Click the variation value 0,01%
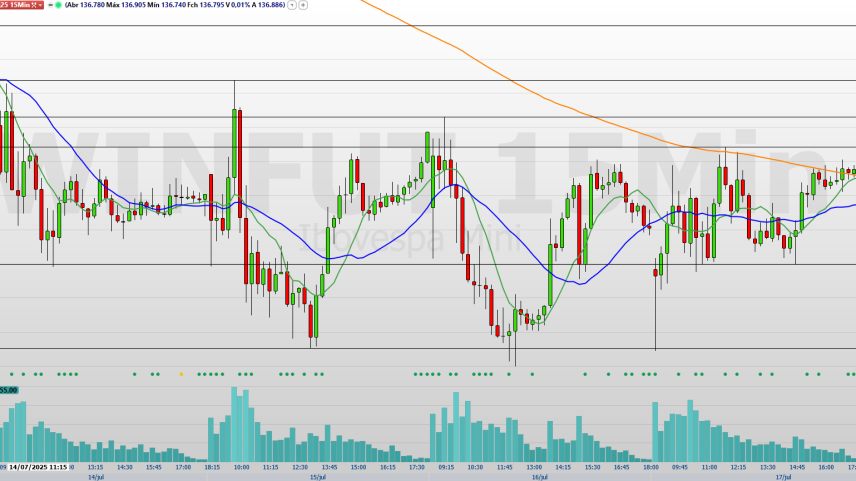 coord(240,5)
